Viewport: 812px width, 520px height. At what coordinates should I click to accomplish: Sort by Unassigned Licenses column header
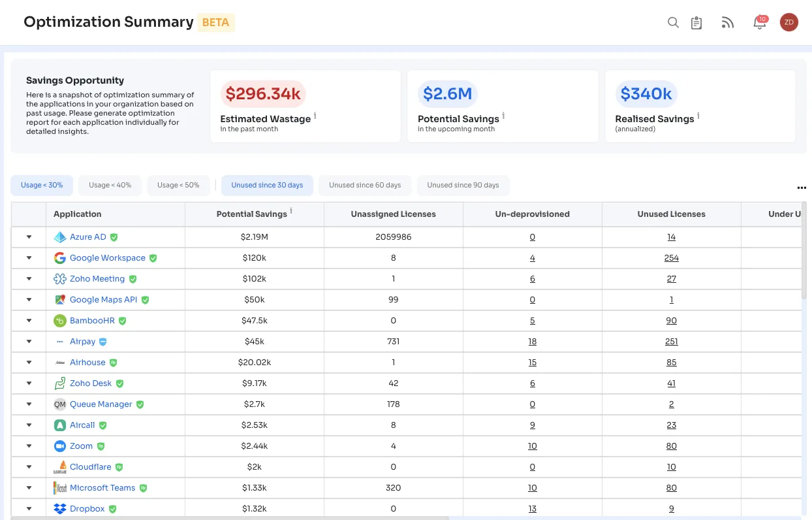coord(393,214)
